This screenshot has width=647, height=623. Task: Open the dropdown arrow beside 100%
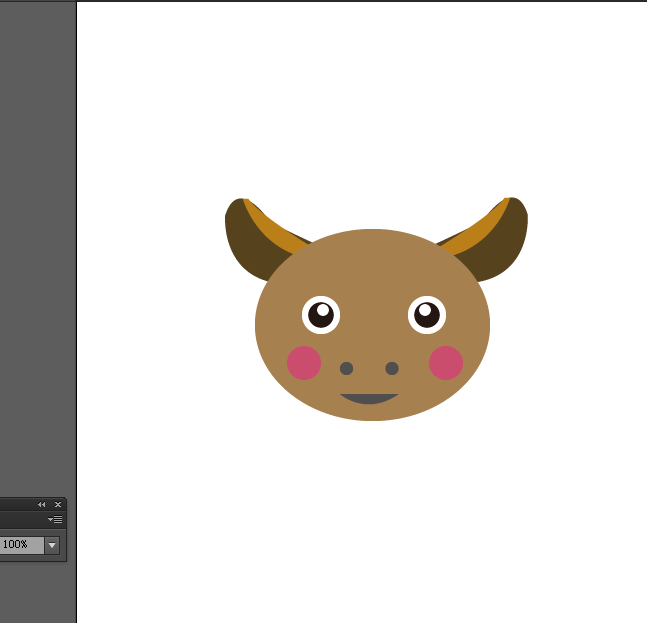pos(52,545)
